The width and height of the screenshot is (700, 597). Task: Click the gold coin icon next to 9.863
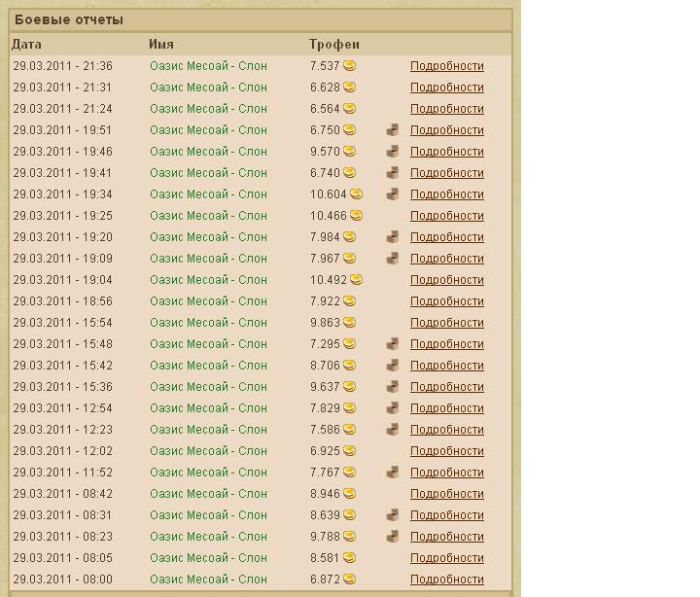coord(350,323)
